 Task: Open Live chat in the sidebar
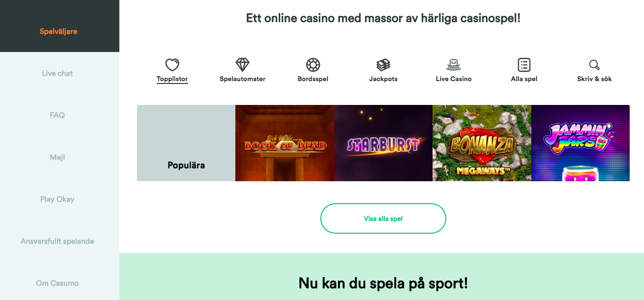point(57,73)
